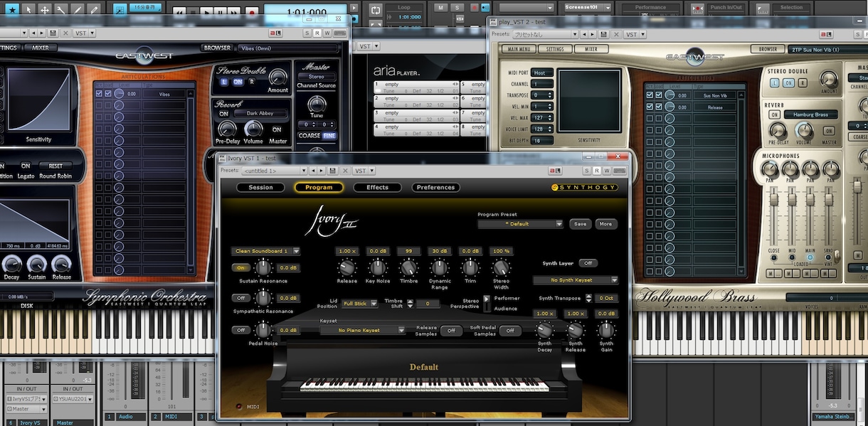Screen dimensions: 868x426
Task: Toggle active checkbox of Sus Non Vib articulation
Action: [650, 95]
